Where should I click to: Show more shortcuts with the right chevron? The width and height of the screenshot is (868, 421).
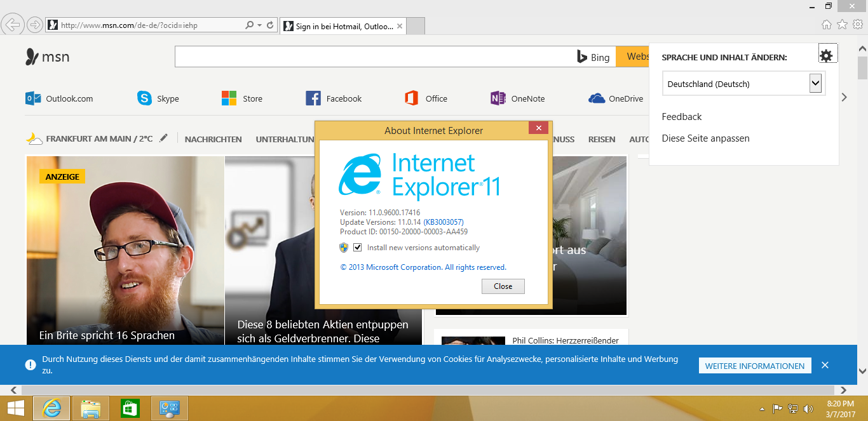pos(844,98)
